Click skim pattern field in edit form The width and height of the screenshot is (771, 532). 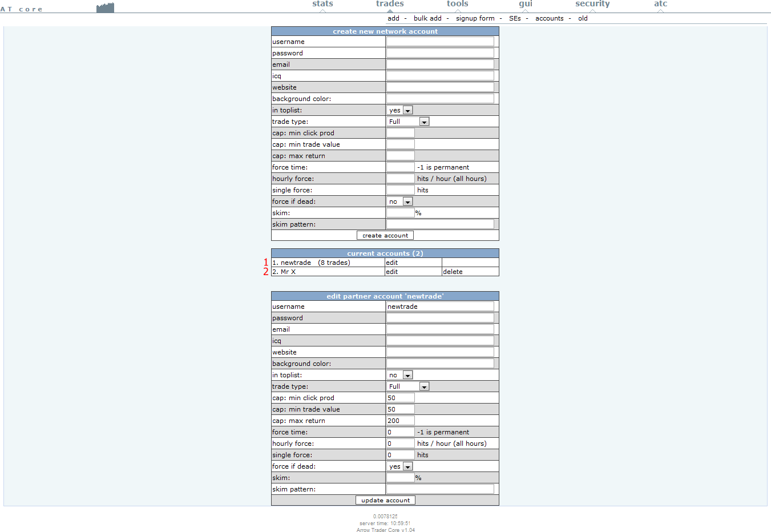point(440,489)
